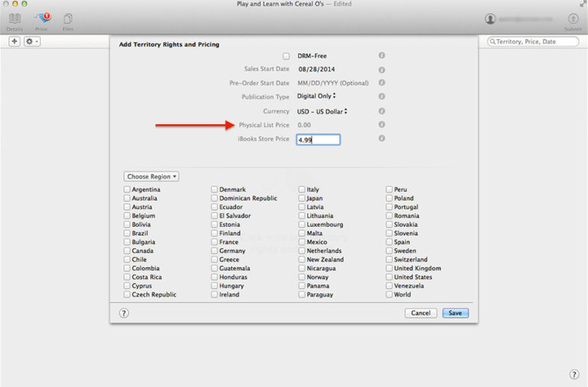The image size is (588, 387).
Task: Check the Czech Republic checkbox
Action: (127, 295)
